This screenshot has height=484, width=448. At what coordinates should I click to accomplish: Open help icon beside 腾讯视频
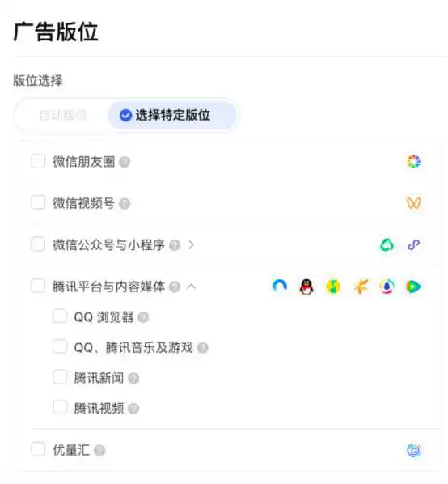133,409
